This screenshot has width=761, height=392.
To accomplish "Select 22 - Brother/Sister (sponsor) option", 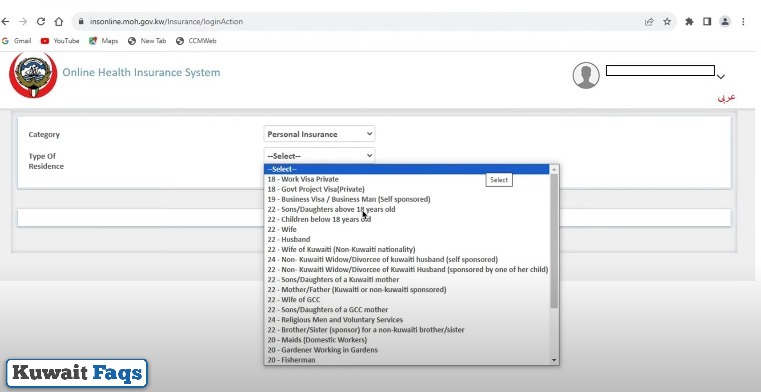I will [x=407, y=329].
